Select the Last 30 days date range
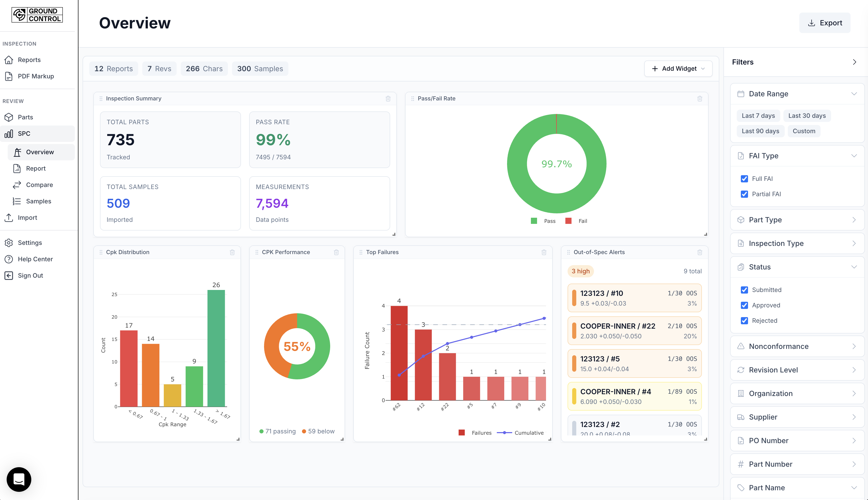Screen dimensions: 868x500 (807, 116)
